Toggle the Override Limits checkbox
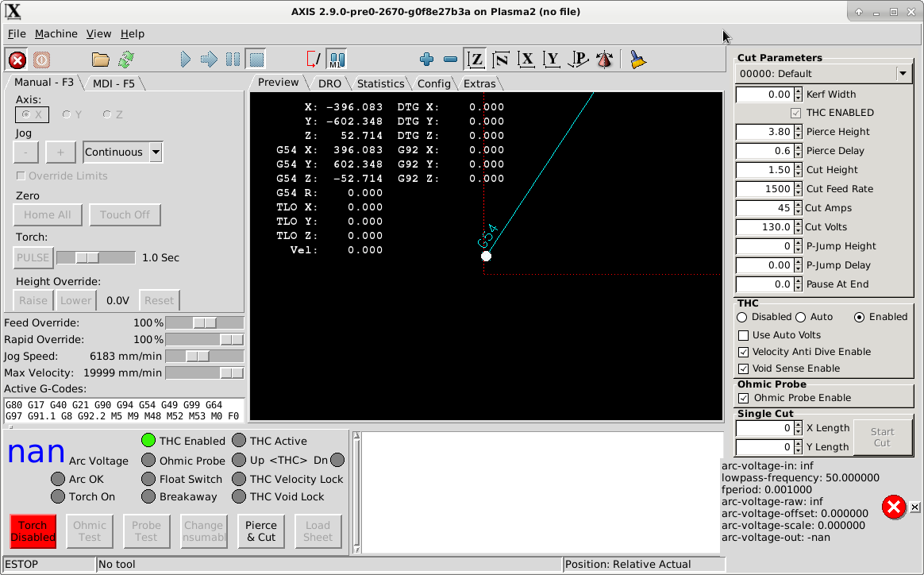924x575 pixels. (x=62, y=176)
